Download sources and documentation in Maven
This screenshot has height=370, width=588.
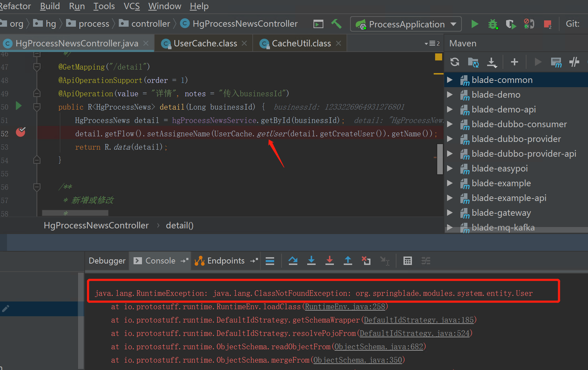click(492, 62)
